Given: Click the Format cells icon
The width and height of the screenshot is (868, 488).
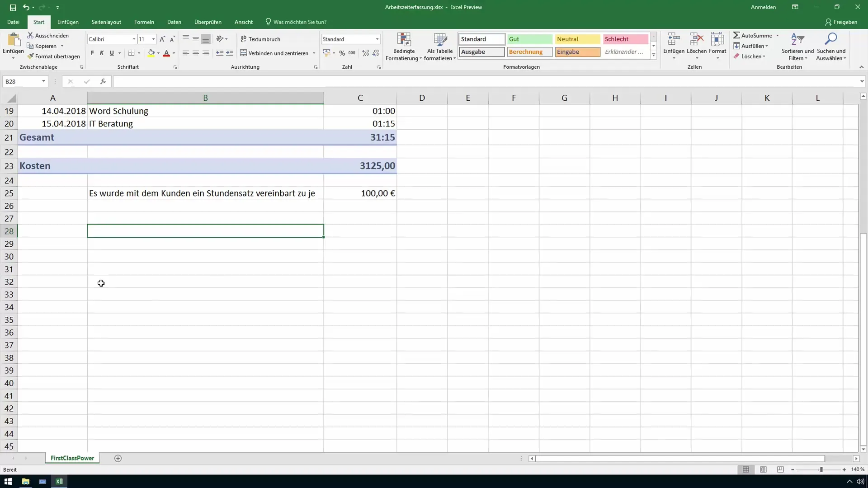Looking at the screenshot, I should pyautogui.click(x=717, y=40).
